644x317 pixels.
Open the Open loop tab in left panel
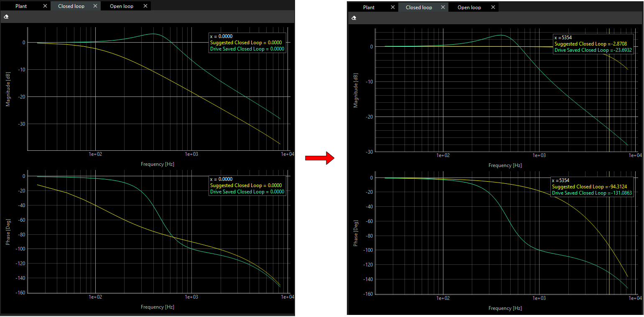[x=121, y=6]
